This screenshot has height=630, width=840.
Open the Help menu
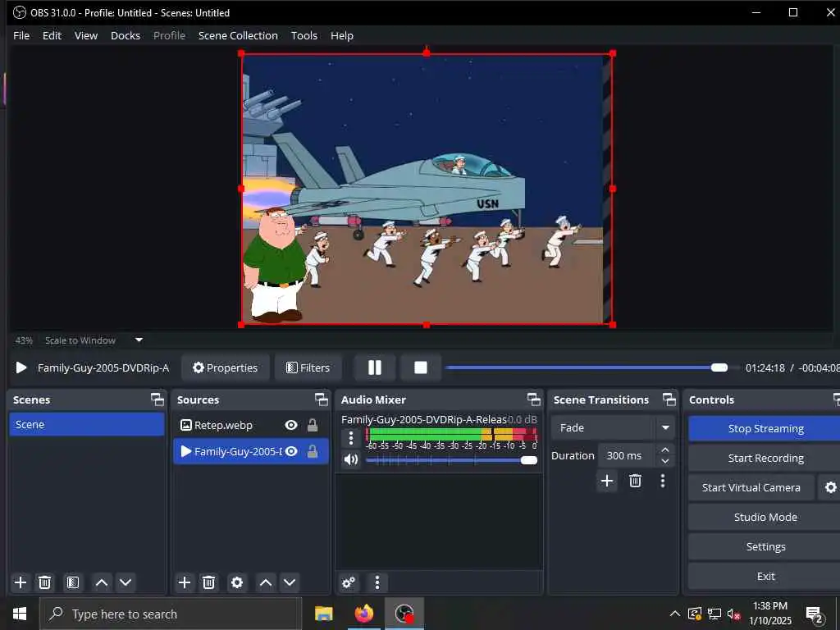342,35
